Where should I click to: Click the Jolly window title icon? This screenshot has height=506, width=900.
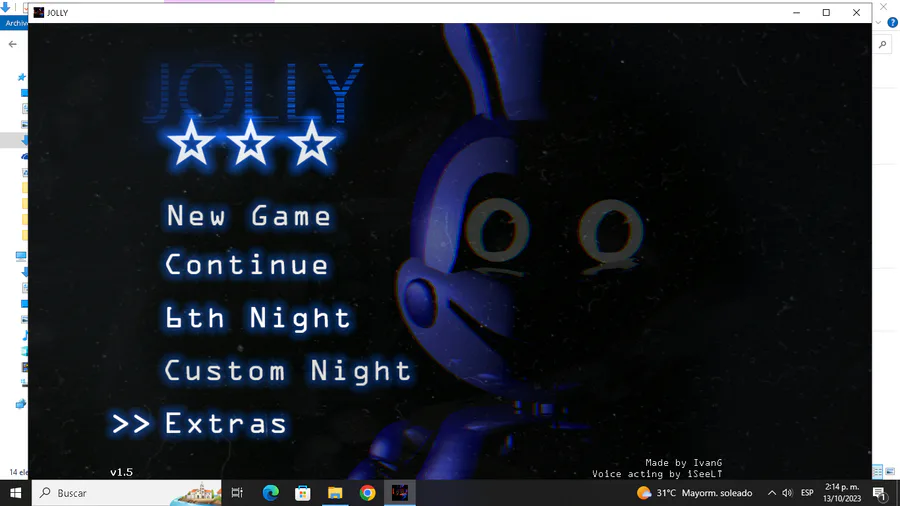pyautogui.click(x=38, y=13)
